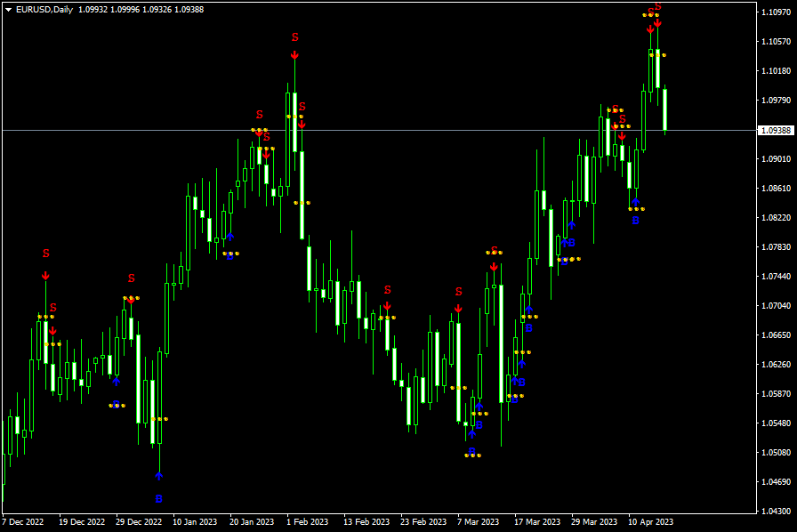The width and height of the screenshot is (797, 532).
Task: Click the blue B label in April 2023
Action: [635, 221]
